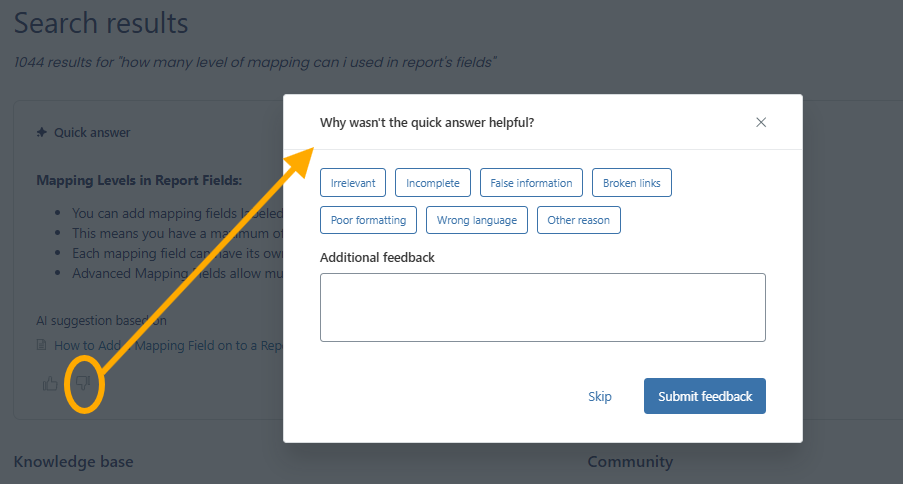The width and height of the screenshot is (903, 484).
Task: Click the Community section heading
Action: (x=630, y=461)
